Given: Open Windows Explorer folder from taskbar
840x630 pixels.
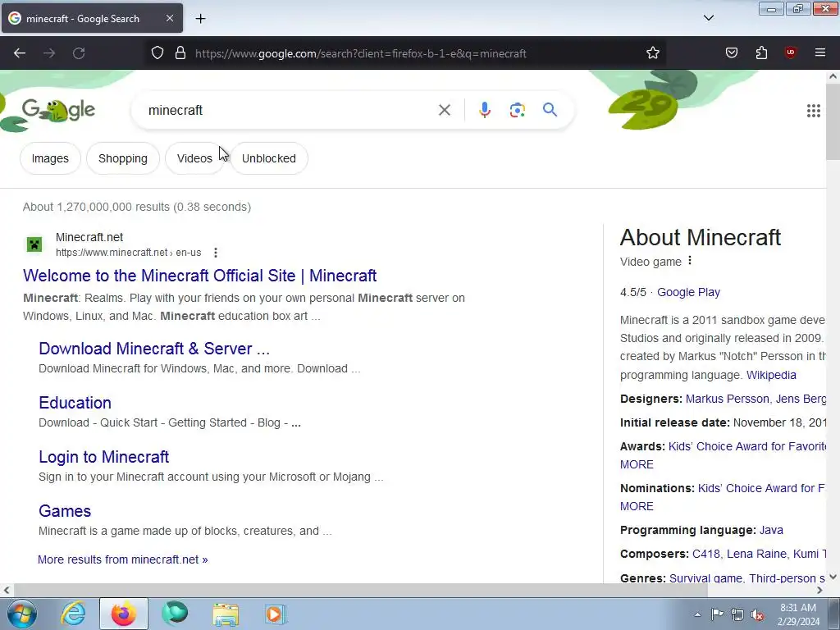Looking at the screenshot, I should 226,614.
